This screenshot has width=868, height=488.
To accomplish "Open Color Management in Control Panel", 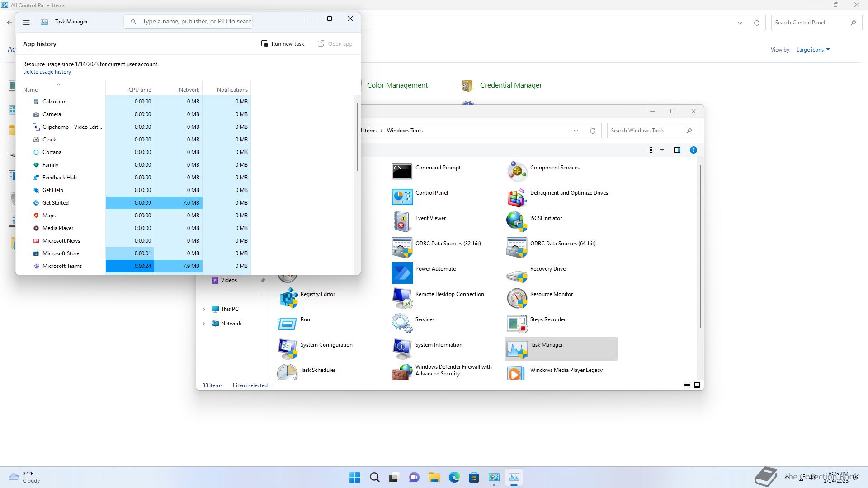I will coord(396,85).
